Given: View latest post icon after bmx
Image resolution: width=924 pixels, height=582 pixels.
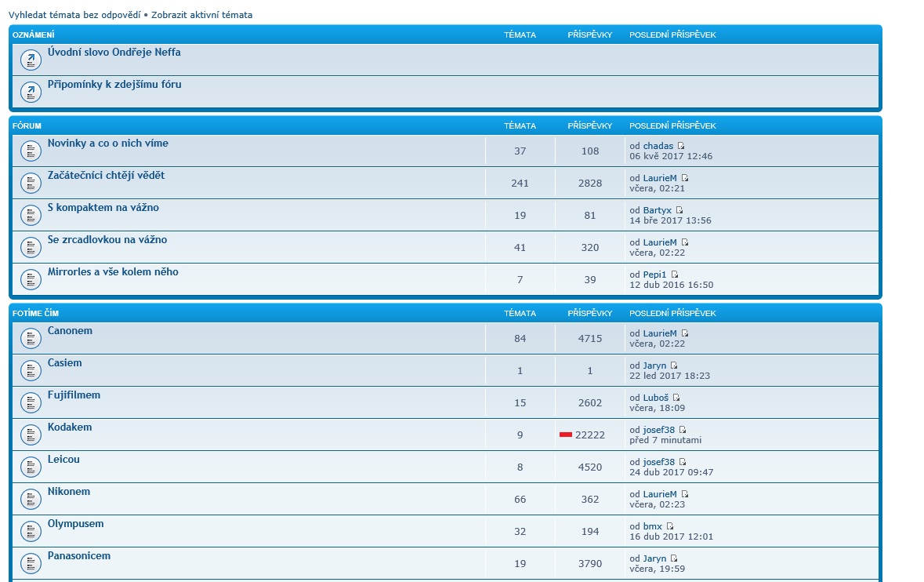Looking at the screenshot, I should [x=670, y=526].
